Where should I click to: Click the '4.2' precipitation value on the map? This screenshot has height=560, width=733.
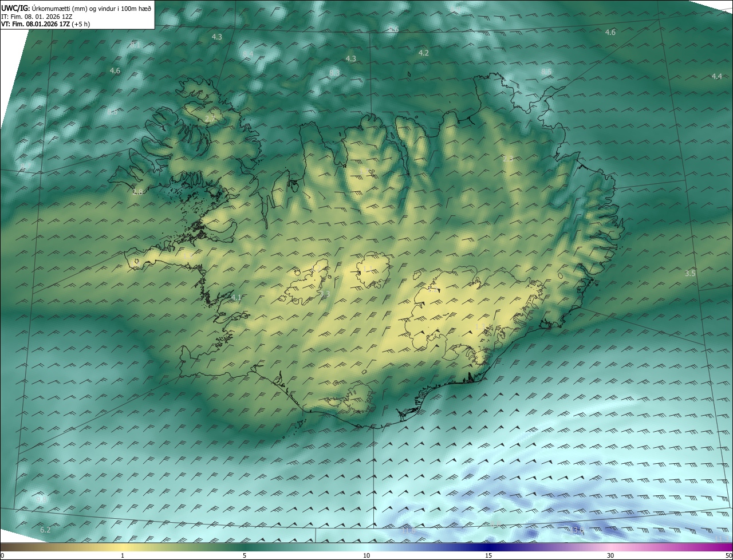423,53
